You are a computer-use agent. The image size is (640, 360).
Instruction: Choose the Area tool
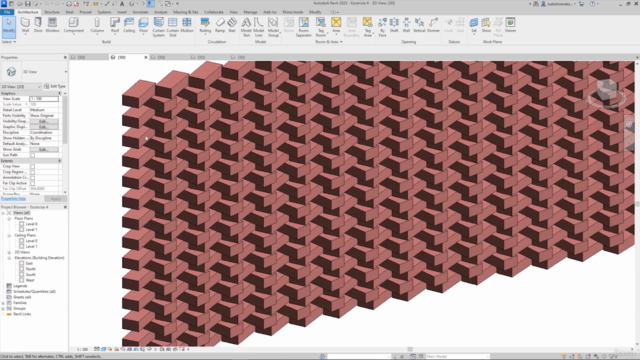(336, 25)
